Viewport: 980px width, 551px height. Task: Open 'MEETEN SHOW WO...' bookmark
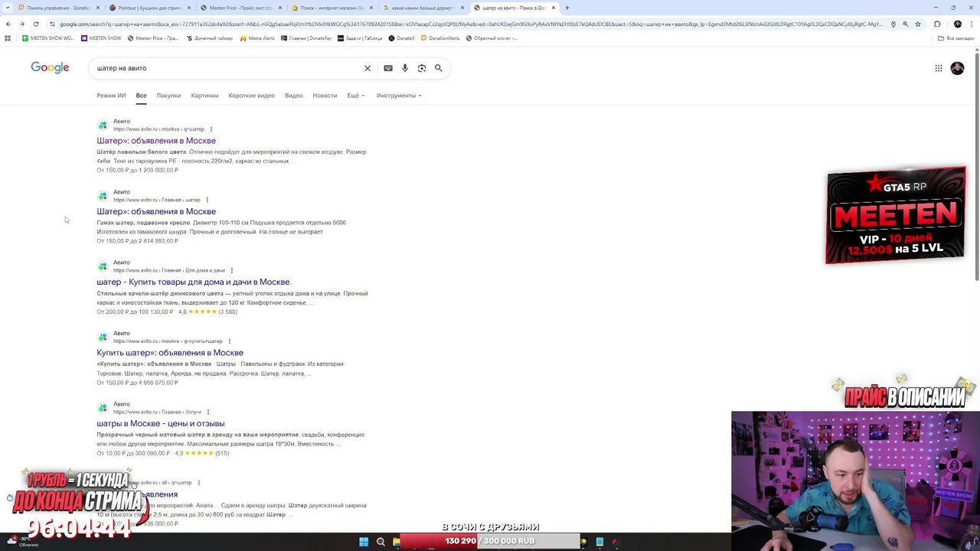pyautogui.click(x=48, y=38)
